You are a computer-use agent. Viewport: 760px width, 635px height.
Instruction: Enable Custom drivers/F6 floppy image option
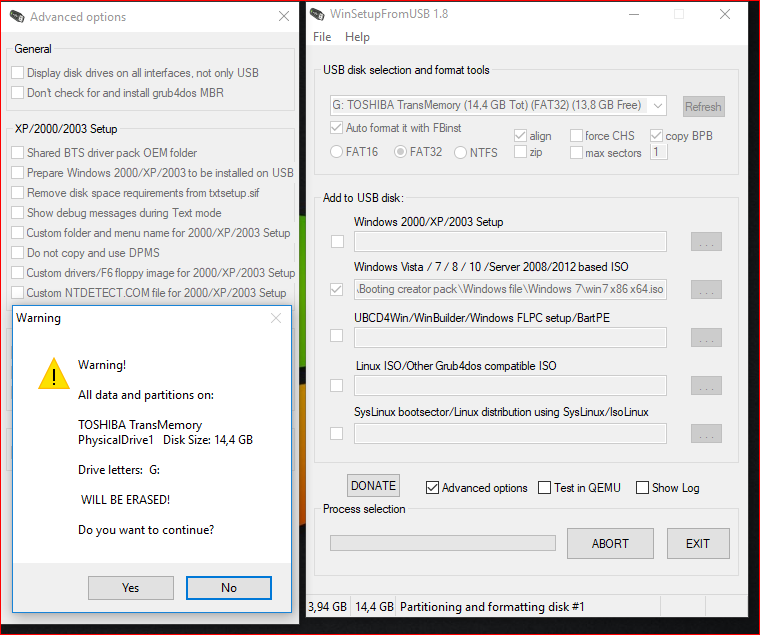click(18, 272)
